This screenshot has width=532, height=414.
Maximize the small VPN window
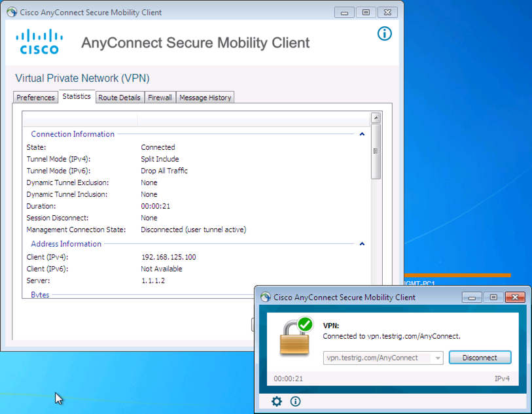click(493, 298)
